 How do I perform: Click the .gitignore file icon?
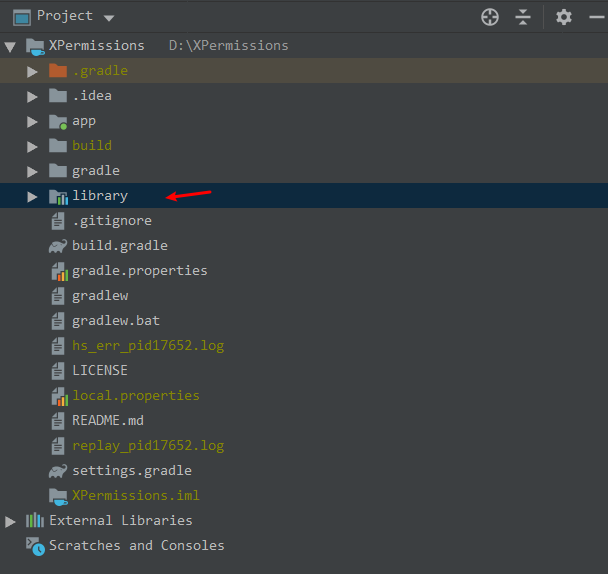click(x=58, y=221)
